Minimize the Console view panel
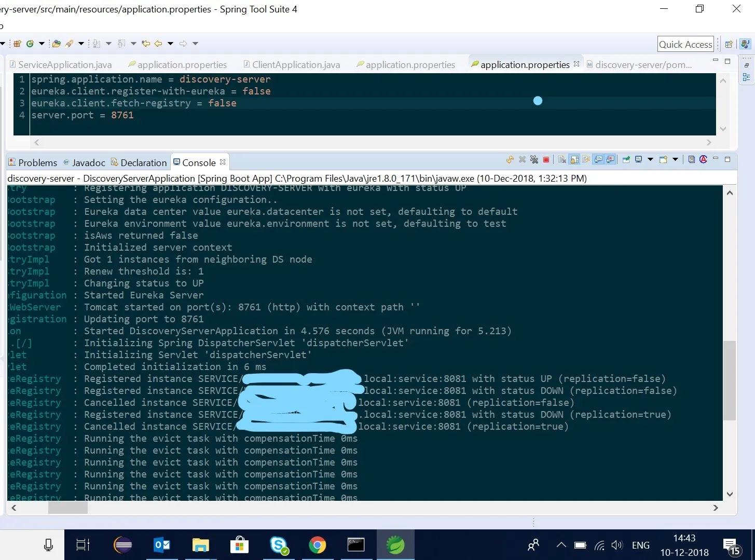The image size is (755, 560). 716,159
